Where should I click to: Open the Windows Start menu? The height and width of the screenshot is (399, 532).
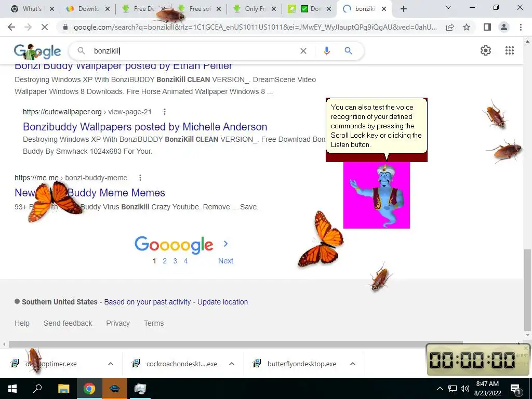point(12,389)
